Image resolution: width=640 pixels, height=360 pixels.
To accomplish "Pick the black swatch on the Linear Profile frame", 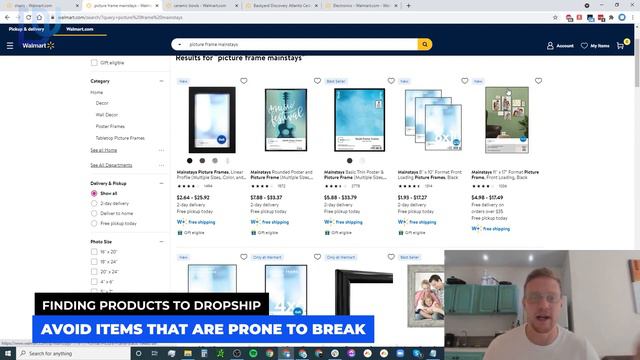I will (x=189, y=161).
